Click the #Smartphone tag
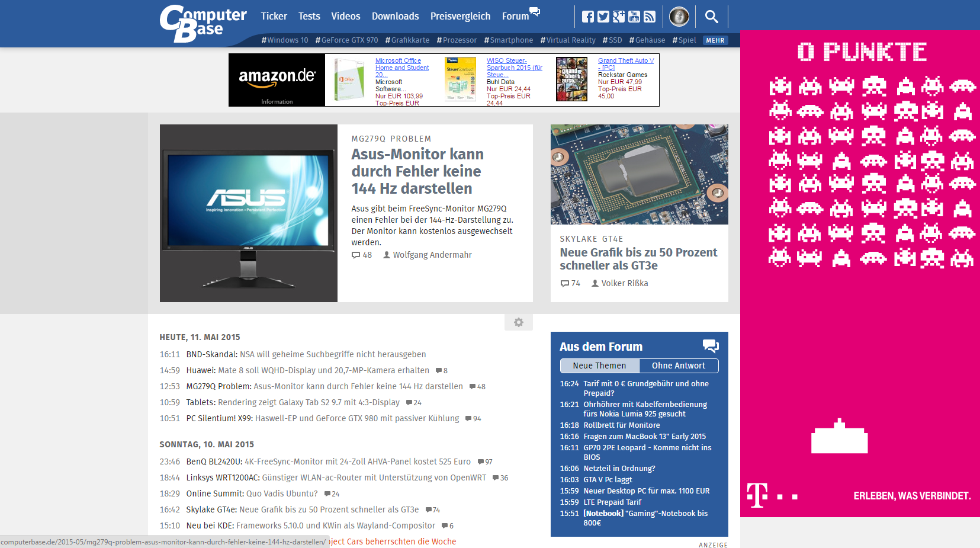Screen dimensions: 980x548 [509, 40]
